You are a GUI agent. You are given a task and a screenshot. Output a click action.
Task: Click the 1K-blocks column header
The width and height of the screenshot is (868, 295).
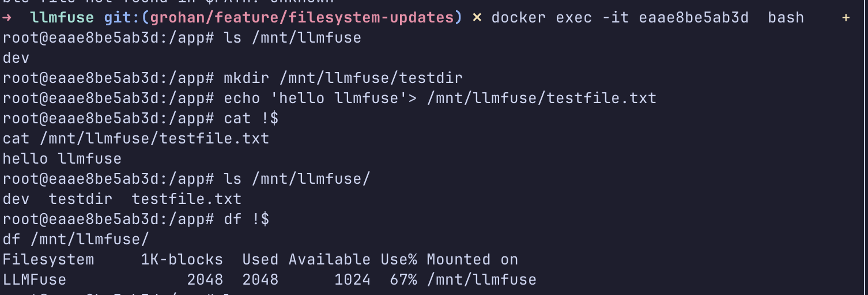pos(182,259)
